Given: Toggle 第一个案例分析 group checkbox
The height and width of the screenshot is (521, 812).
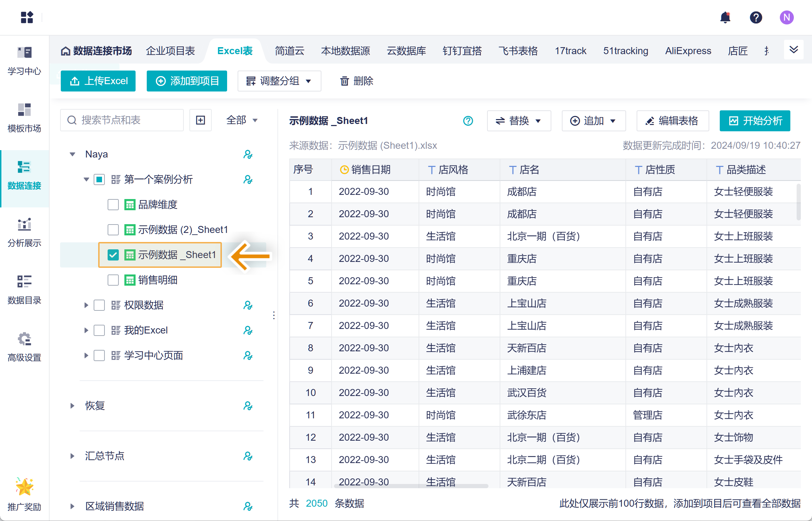Looking at the screenshot, I should click(x=99, y=179).
